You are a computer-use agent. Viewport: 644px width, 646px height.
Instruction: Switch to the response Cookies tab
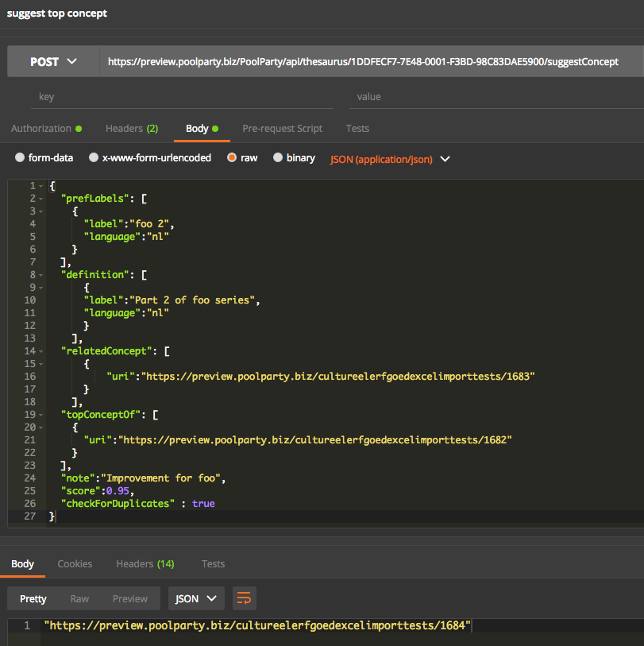(75, 564)
